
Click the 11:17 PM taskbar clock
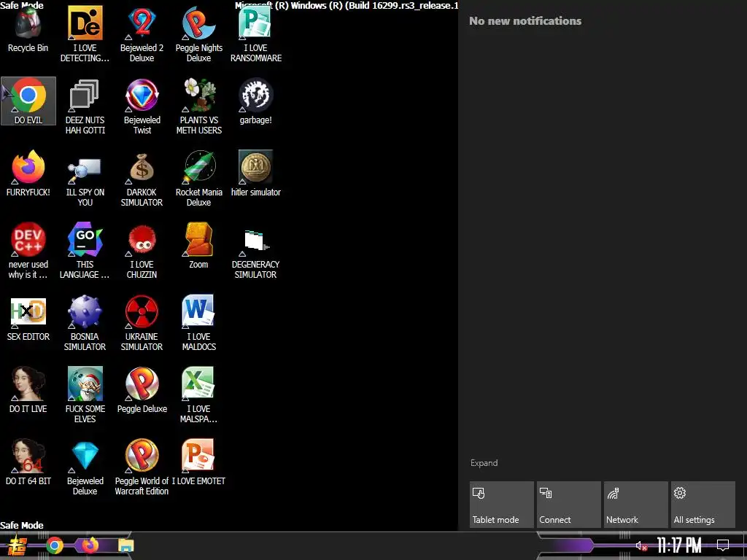pyautogui.click(x=679, y=545)
